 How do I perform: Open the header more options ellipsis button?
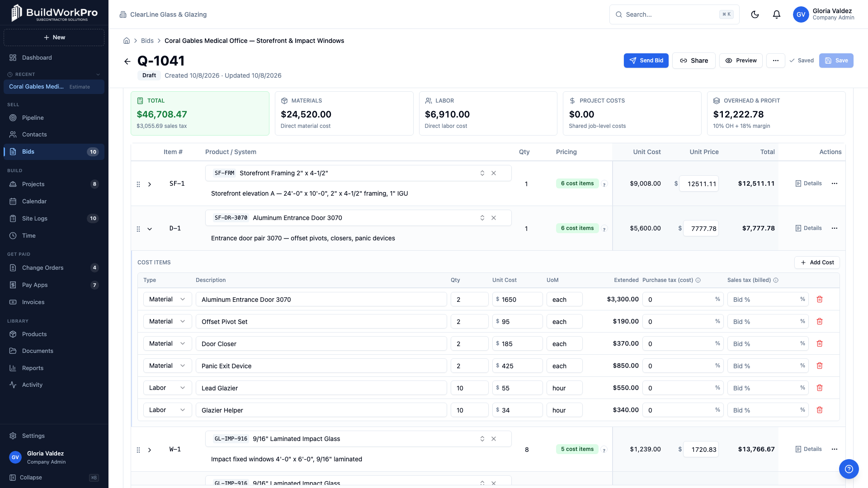point(776,61)
